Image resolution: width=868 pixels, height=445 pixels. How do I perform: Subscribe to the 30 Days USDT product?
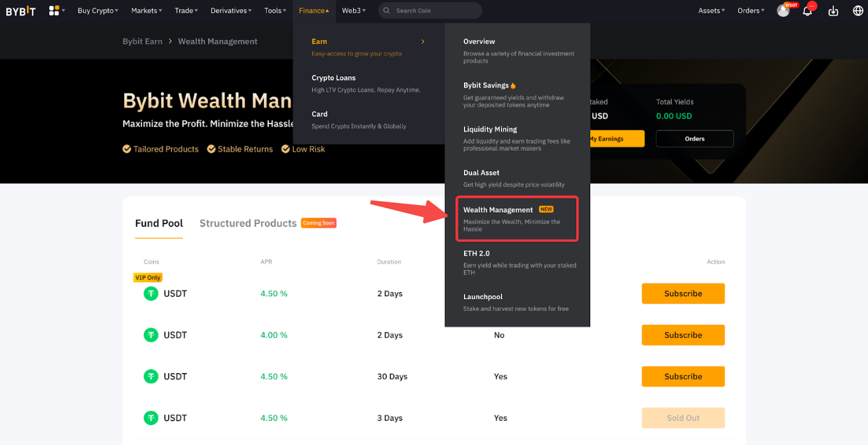683,376
